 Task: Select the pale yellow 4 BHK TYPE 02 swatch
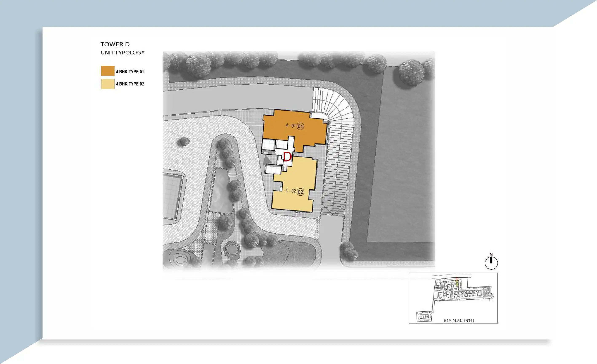108,84
